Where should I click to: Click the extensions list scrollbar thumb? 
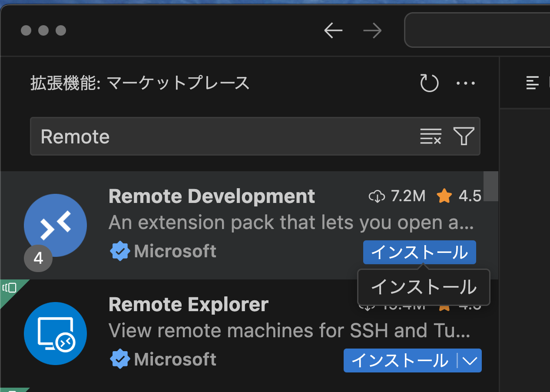click(491, 186)
